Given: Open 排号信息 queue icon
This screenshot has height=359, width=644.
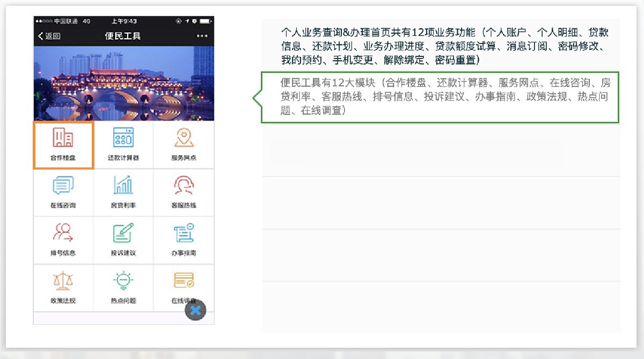Looking at the screenshot, I should point(63,233).
